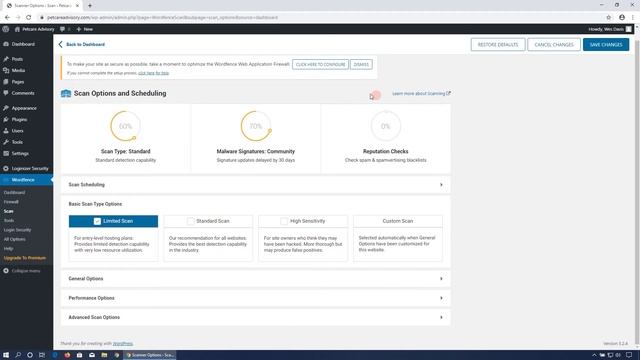Open Wordfence Help submenu

9,249
